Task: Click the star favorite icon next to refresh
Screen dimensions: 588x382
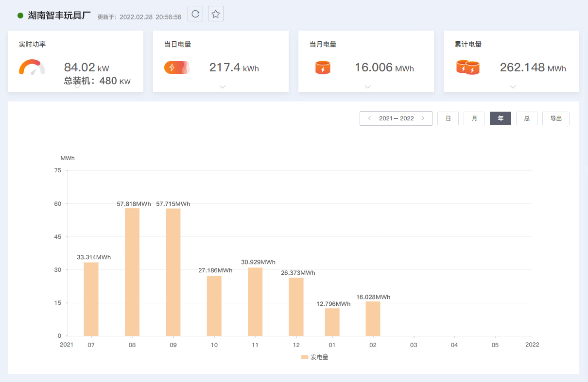Action: 215,14
